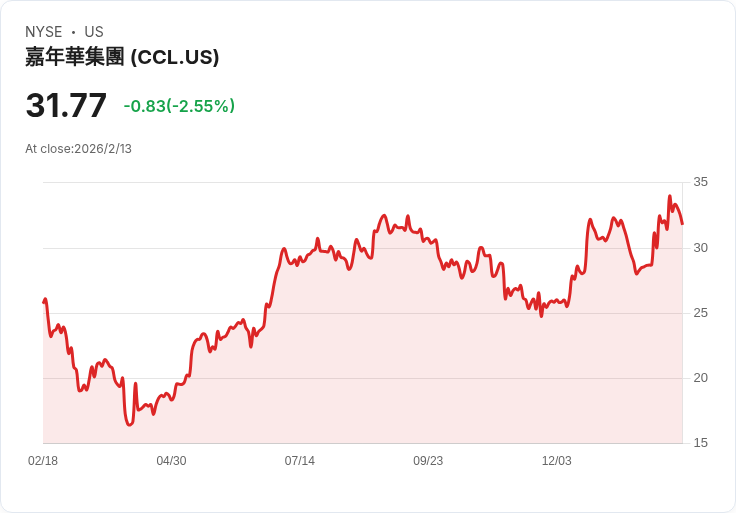Click the chart's highest peak near 34

point(670,196)
